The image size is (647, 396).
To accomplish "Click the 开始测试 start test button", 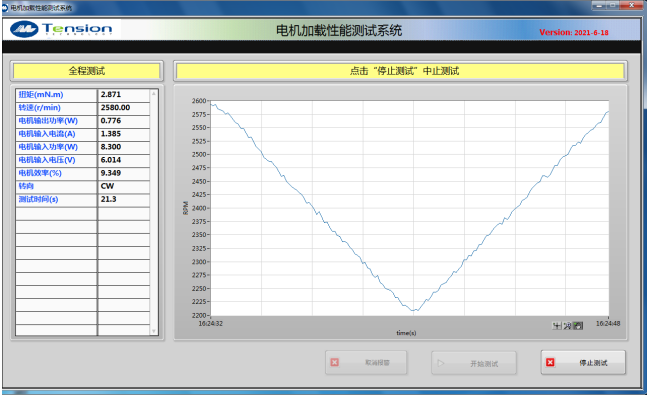I will [474, 363].
